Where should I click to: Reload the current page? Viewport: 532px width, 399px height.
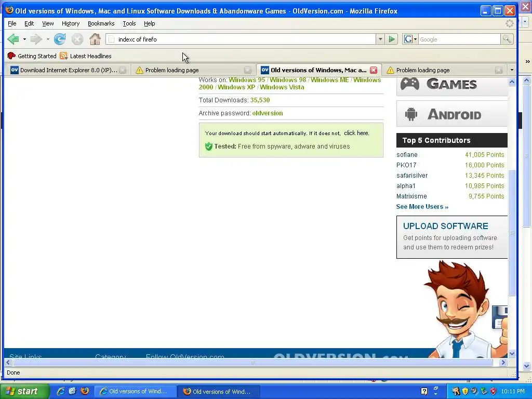tap(60, 39)
